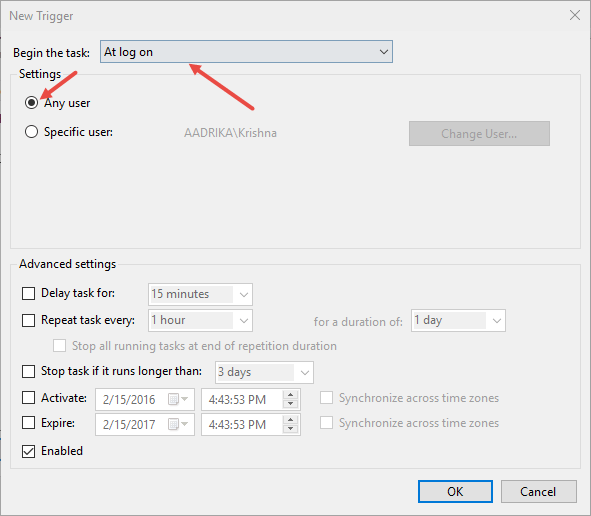Increase Expire time with up spinner arrow
Viewport: 591px width, 516px height.
291,420
